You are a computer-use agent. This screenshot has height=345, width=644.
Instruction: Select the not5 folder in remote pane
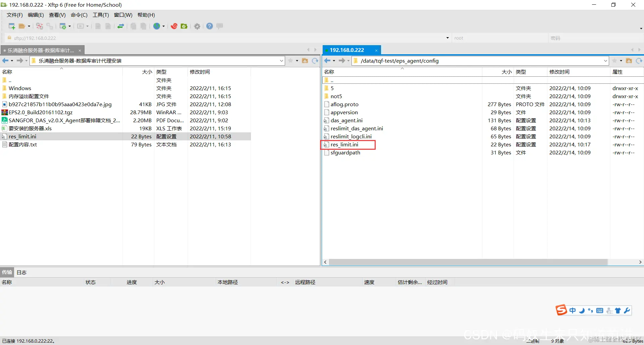pos(336,96)
